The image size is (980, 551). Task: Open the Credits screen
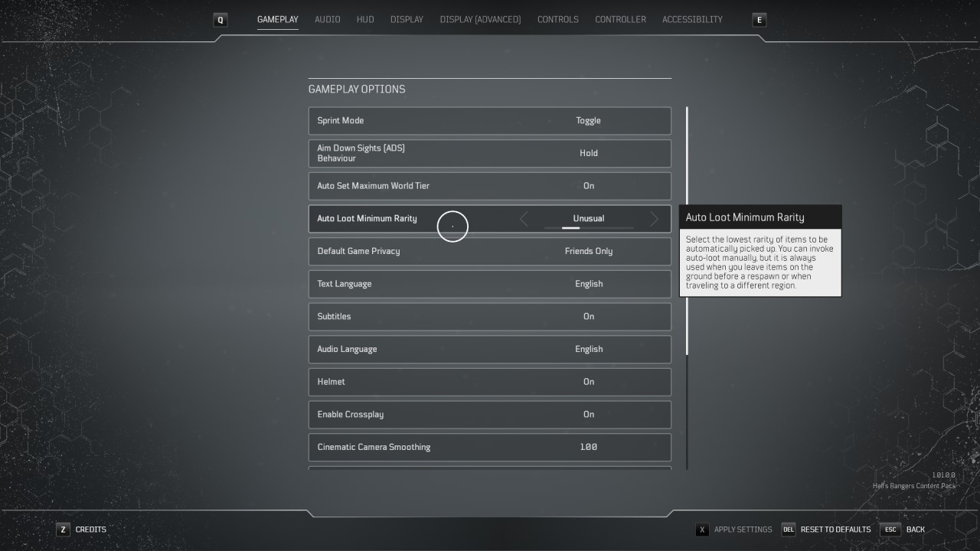(x=90, y=530)
